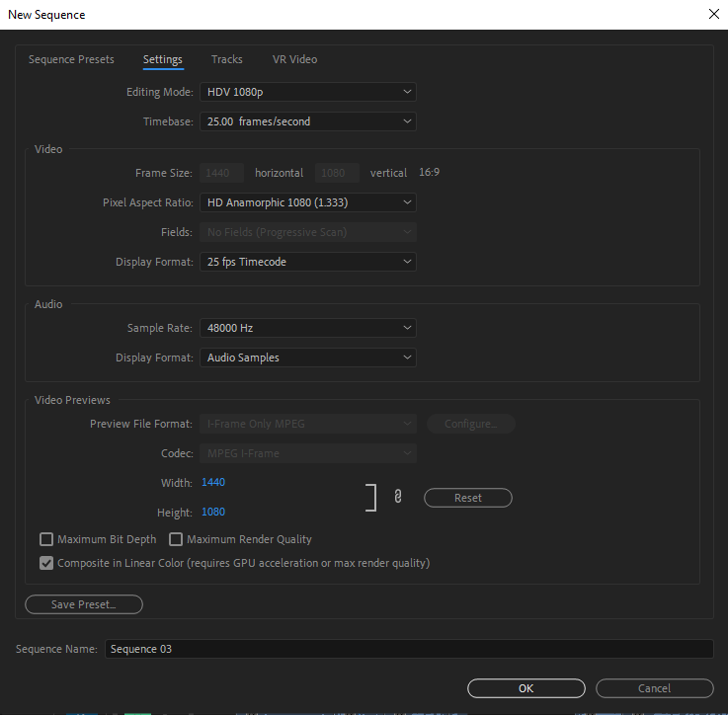This screenshot has height=715, width=728.
Task: Expand the Pixel Aspect Ratio dropdown
Action: (x=307, y=202)
